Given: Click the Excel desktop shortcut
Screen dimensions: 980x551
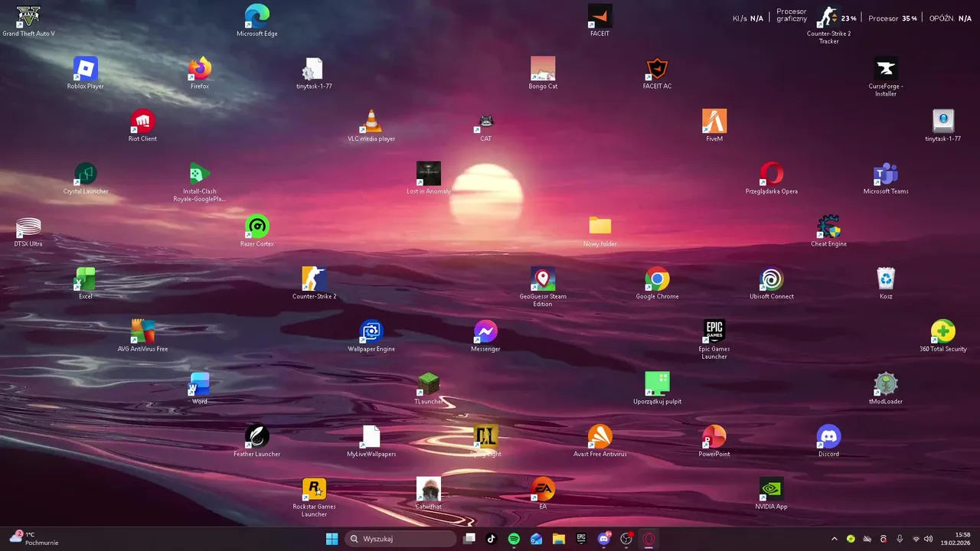Looking at the screenshot, I should tap(86, 283).
